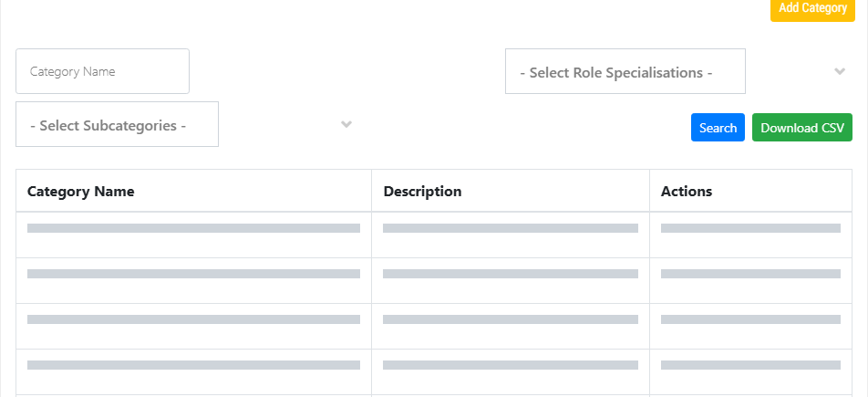Image resolution: width=868 pixels, height=397 pixels.
Task: Select third row Category Name placeholder cell
Action: click(x=193, y=327)
